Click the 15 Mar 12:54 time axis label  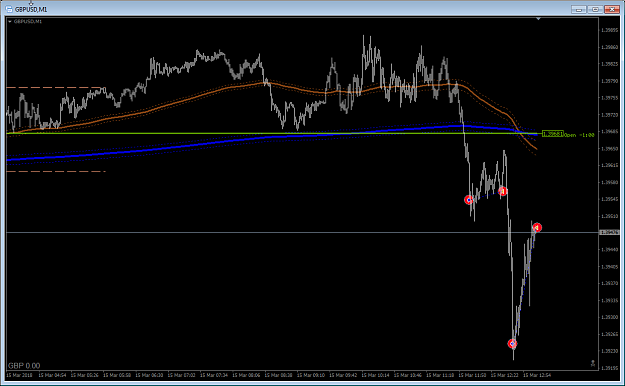[537, 375]
